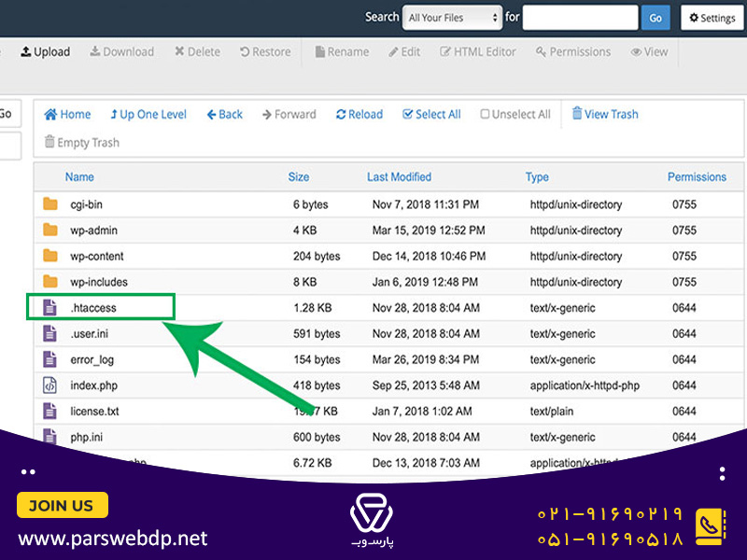Click the Restore toolbar button
747x560 pixels.
(265, 51)
